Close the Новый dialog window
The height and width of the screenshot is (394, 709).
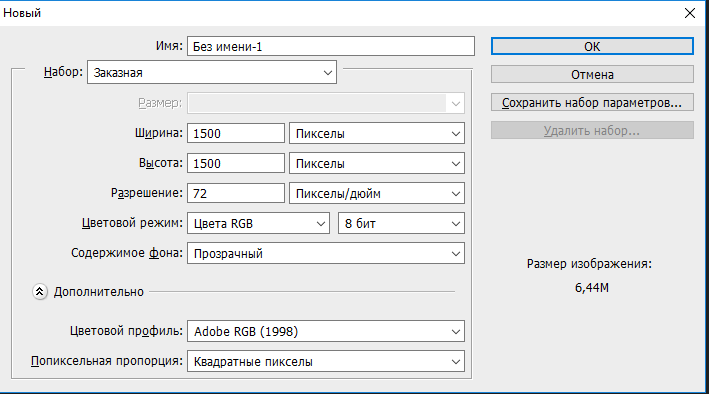pyautogui.click(x=690, y=13)
